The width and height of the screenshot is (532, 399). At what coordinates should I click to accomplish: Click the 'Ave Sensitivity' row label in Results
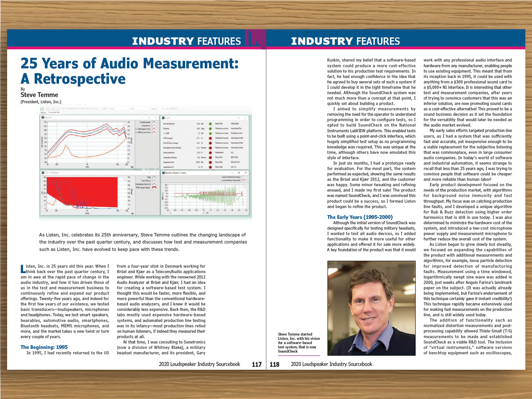click(x=169, y=124)
